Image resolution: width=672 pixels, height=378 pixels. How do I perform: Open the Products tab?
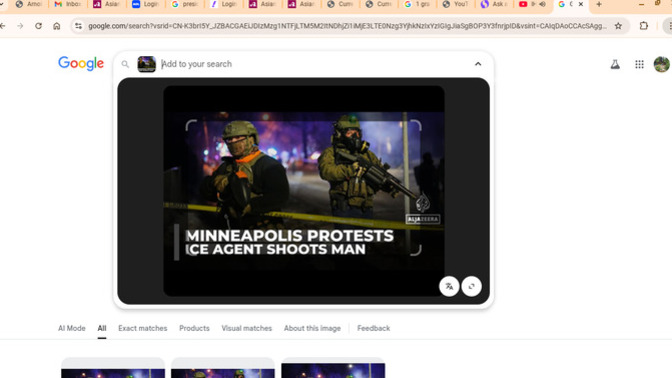[194, 328]
